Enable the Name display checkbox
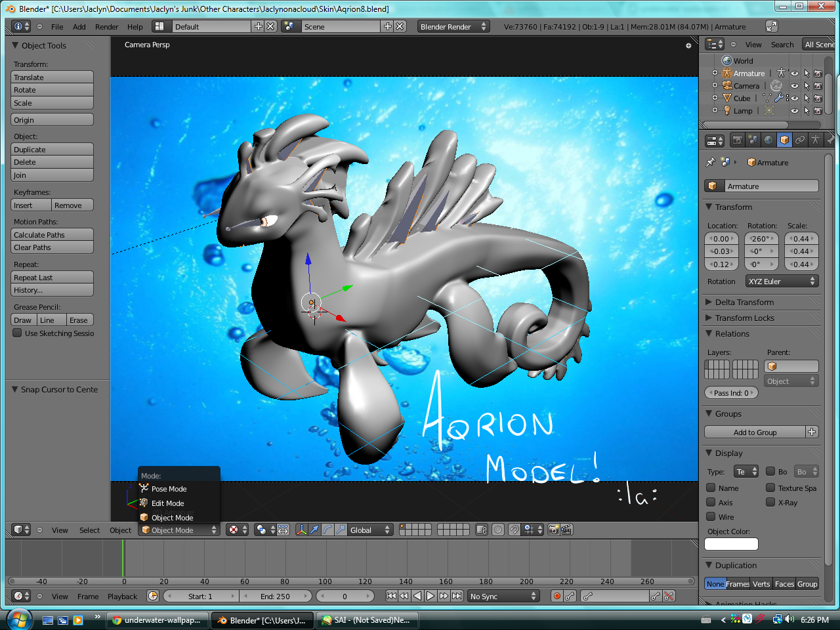The height and width of the screenshot is (630, 840). 711,488
